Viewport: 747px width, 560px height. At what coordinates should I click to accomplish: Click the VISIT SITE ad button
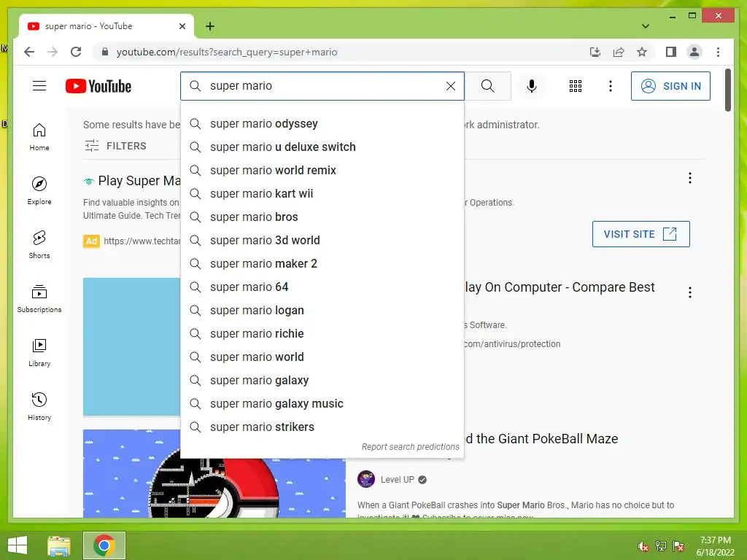[x=640, y=234]
